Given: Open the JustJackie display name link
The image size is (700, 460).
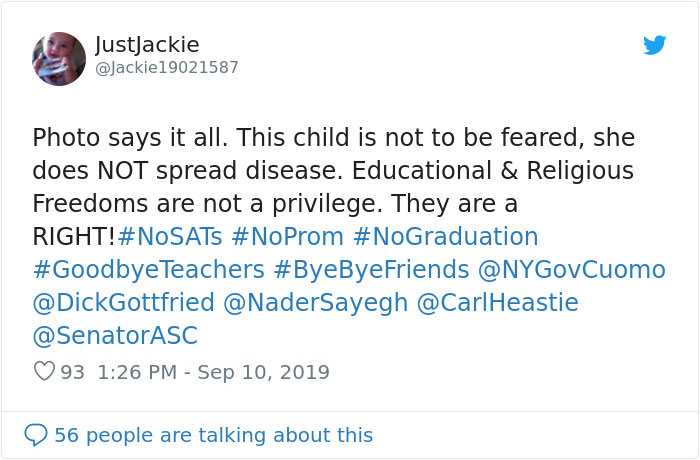Looking at the screenshot, I should [x=147, y=45].
